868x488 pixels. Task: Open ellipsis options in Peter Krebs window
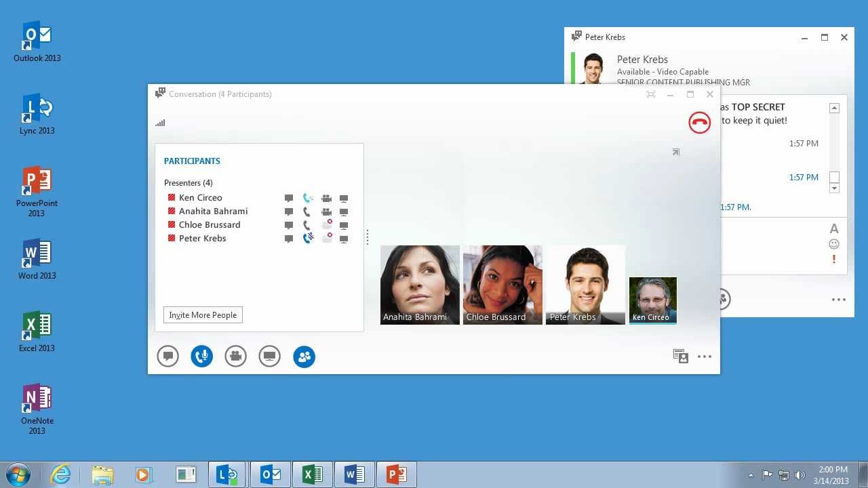coord(839,300)
